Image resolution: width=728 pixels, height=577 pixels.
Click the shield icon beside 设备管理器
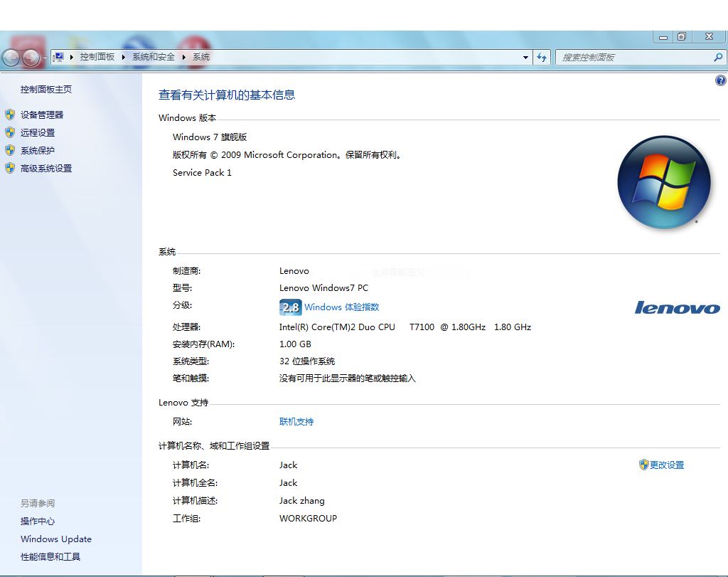point(10,115)
